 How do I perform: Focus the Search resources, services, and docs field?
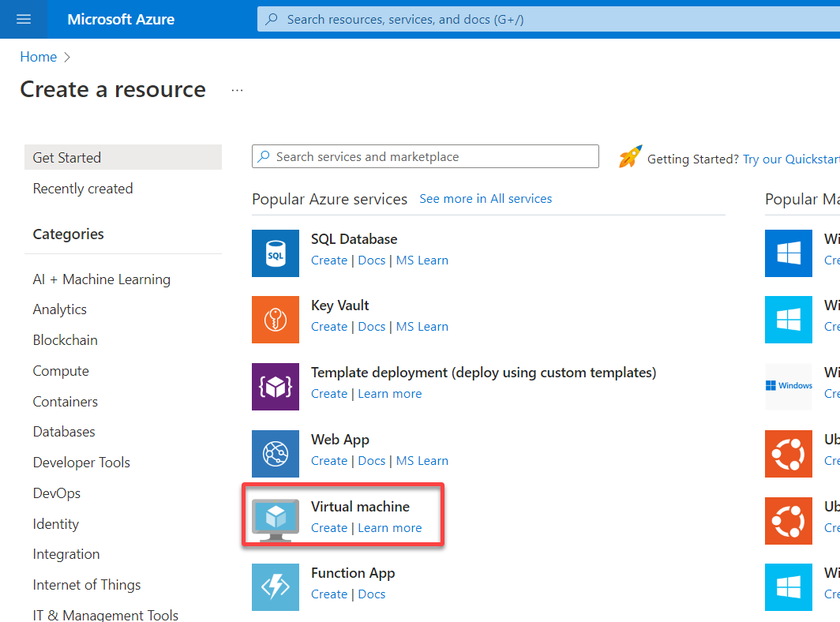(x=549, y=19)
